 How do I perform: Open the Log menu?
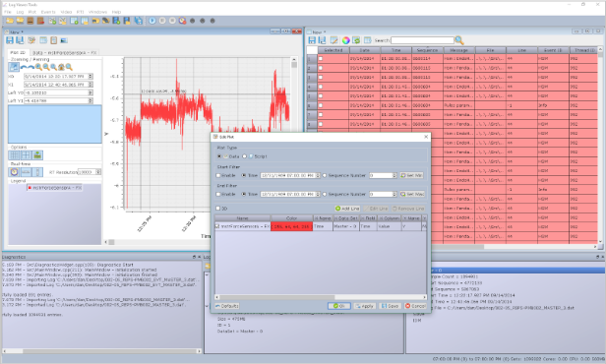pos(20,12)
